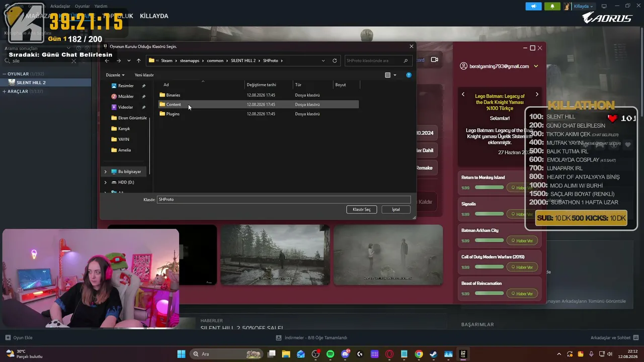This screenshot has width=644, height=362.
Task: Open recent locations dropdown beside forward arrow
Action: coord(129,61)
